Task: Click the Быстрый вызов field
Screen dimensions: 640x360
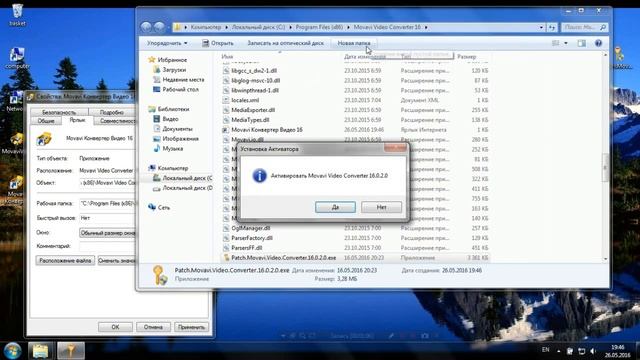Action: [x=107, y=218]
